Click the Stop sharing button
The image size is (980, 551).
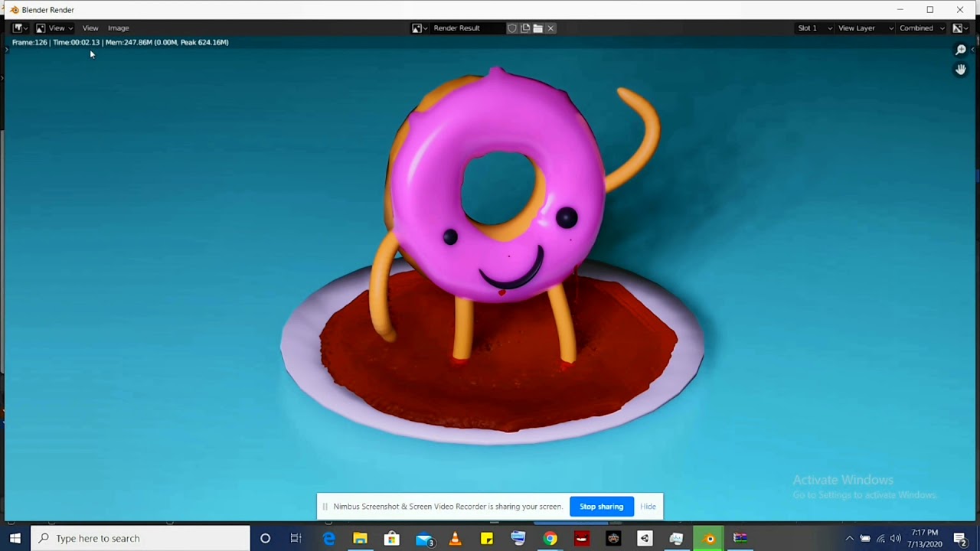tap(601, 507)
